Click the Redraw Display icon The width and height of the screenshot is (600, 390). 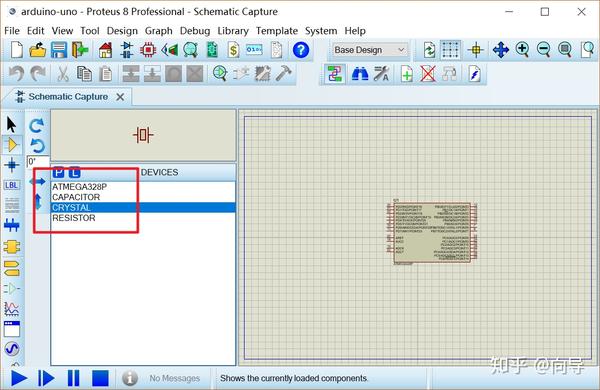429,50
